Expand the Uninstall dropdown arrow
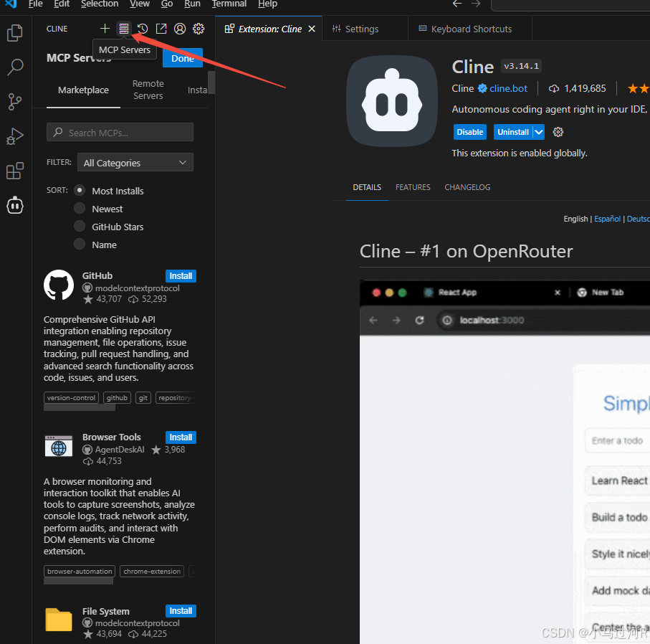This screenshot has height=644, width=650. [538, 132]
